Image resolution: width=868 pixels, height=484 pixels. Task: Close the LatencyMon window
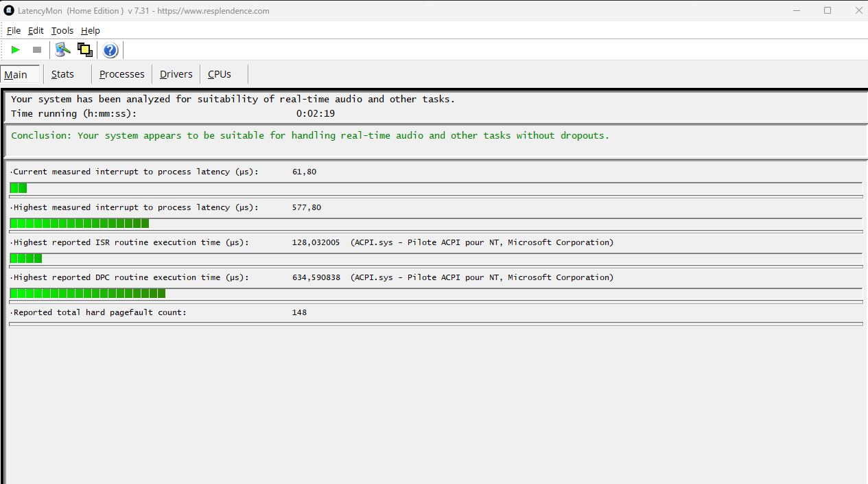pyautogui.click(x=858, y=10)
